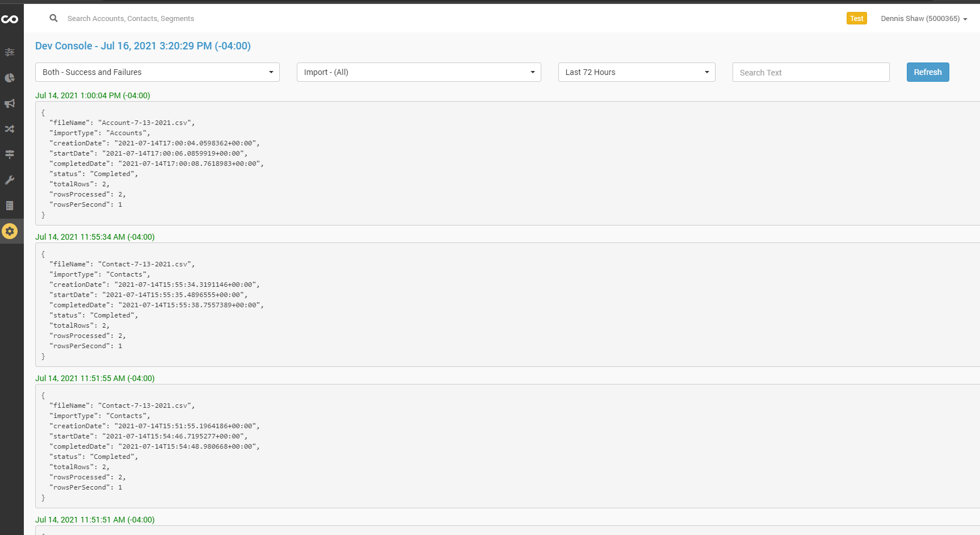
Task: Click the Jul 14, 2021 11:51:51 AM timestamp
Action: tap(95, 520)
